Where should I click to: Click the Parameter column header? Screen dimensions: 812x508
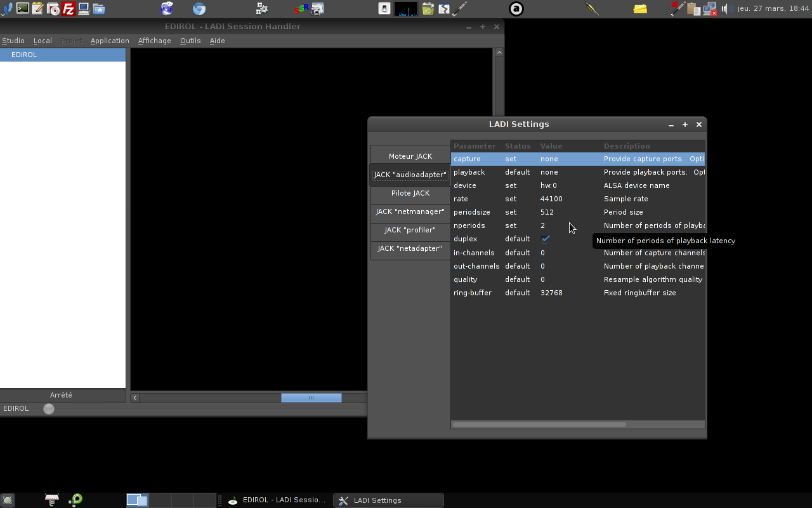(476, 146)
